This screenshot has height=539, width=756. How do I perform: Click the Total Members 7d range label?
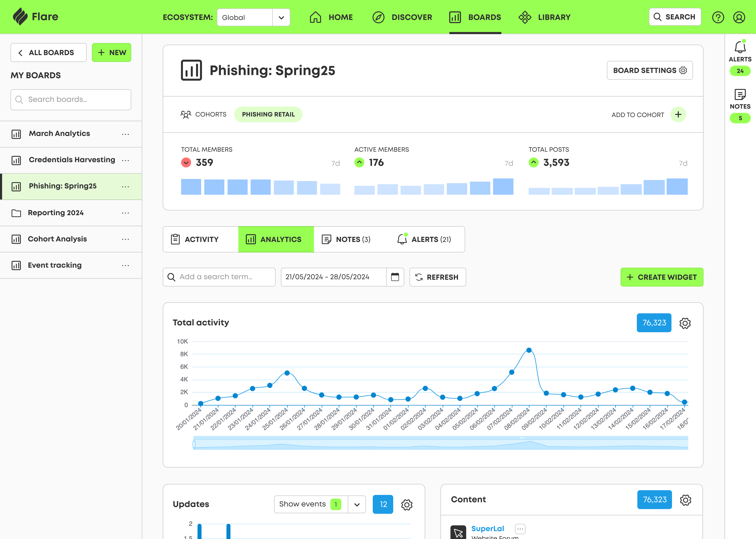[x=335, y=163]
